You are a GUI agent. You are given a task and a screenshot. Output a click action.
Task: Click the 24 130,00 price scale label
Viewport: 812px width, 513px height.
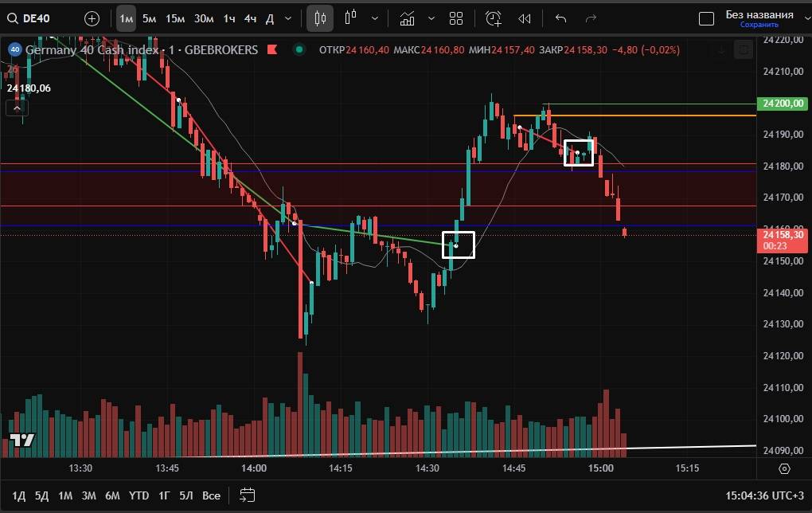[783, 324]
